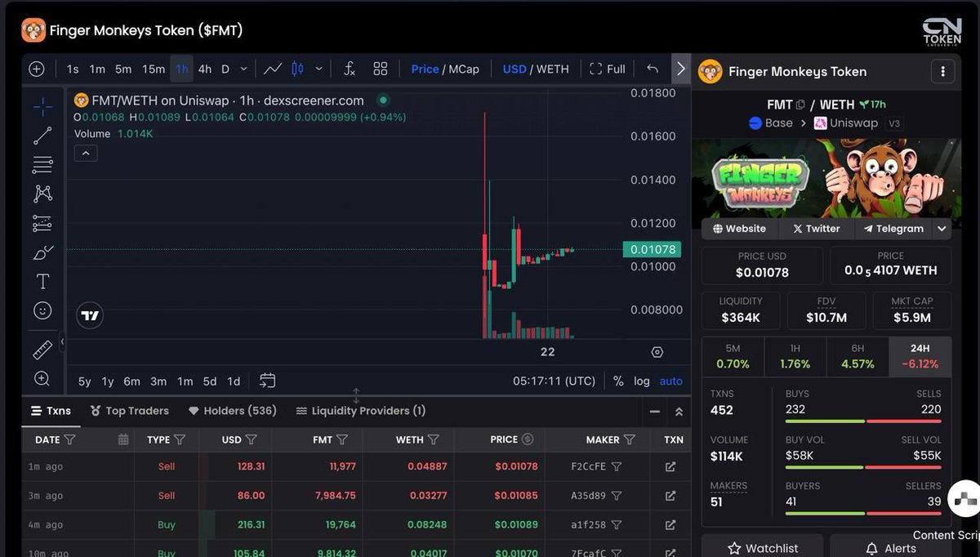
Task: Set price Alerts for the token
Action: (891, 547)
